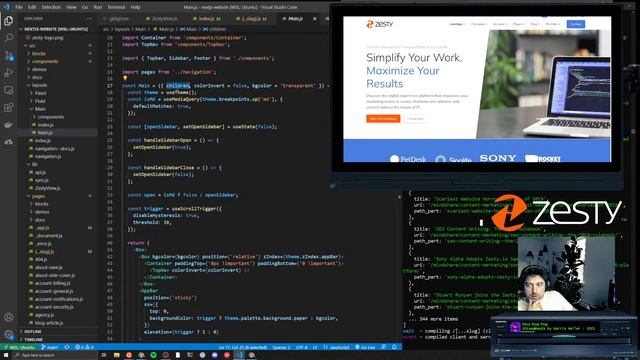Image resolution: width=640 pixels, height=360 pixels.
Task: Open Explorer's more actions ellipsis
Action: [x=89, y=18]
